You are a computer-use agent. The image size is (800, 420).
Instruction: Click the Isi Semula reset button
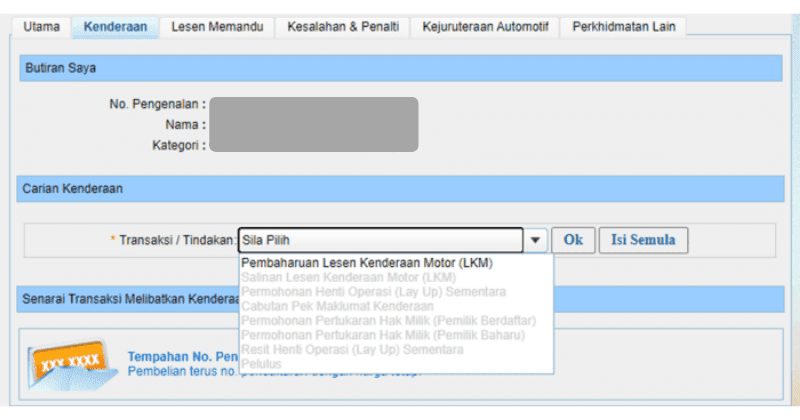643,240
